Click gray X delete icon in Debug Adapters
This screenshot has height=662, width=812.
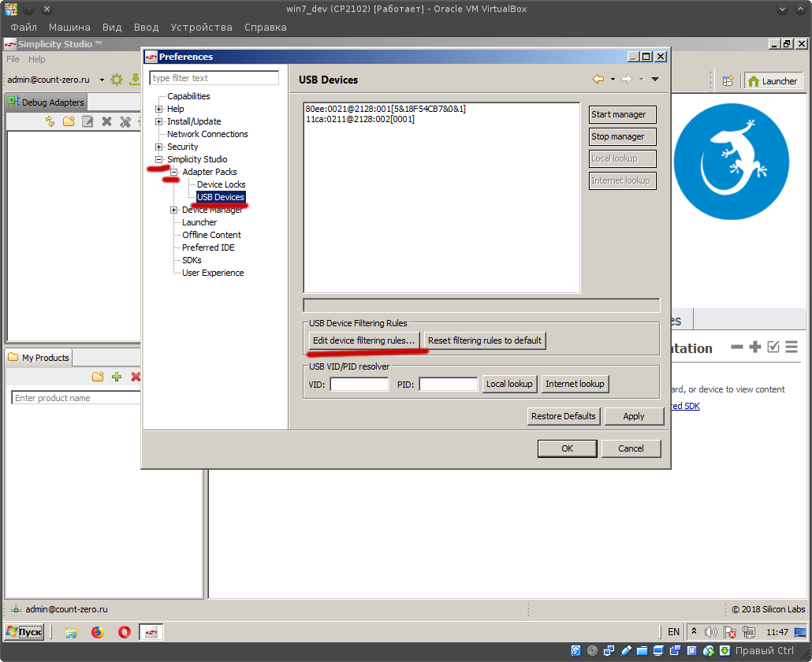pos(106,121)
